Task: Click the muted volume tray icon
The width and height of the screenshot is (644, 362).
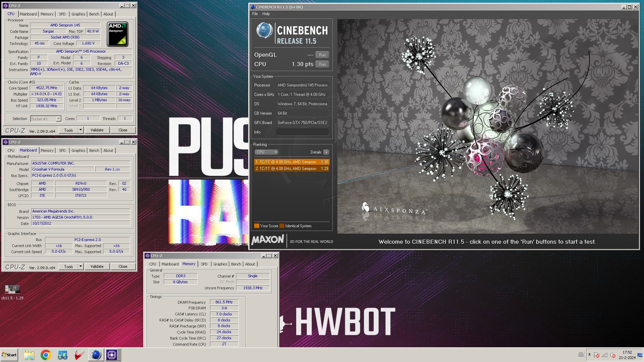Action: [613, 355]
